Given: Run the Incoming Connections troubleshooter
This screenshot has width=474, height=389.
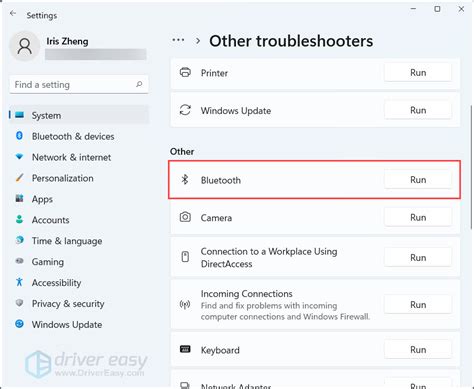Looking at the screenshot, I should 418,304.
